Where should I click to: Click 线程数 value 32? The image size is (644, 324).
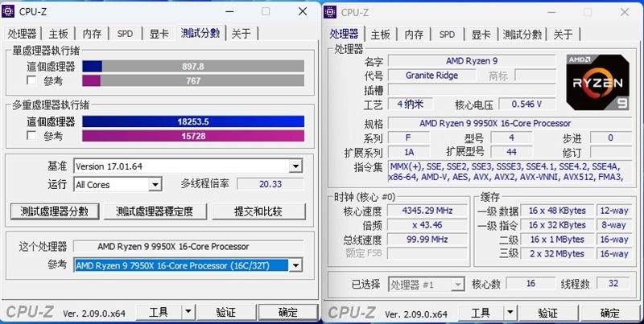coord(613,283)
